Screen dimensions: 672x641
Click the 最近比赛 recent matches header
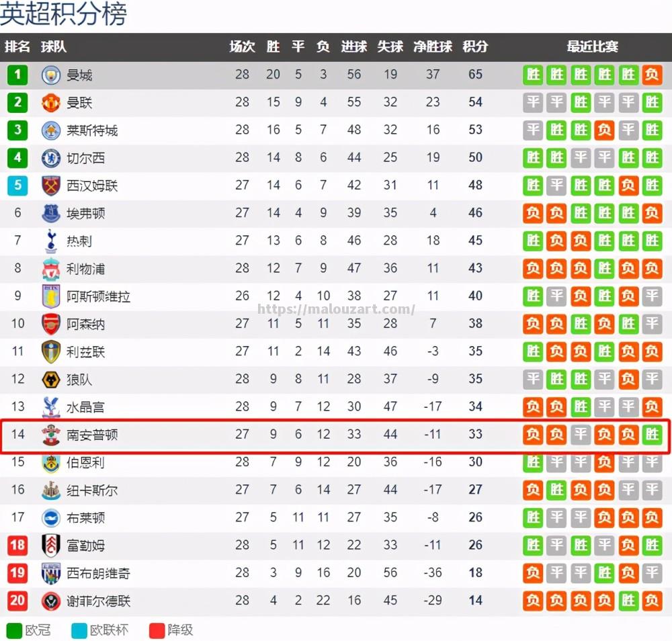click(x=592, y=47)
